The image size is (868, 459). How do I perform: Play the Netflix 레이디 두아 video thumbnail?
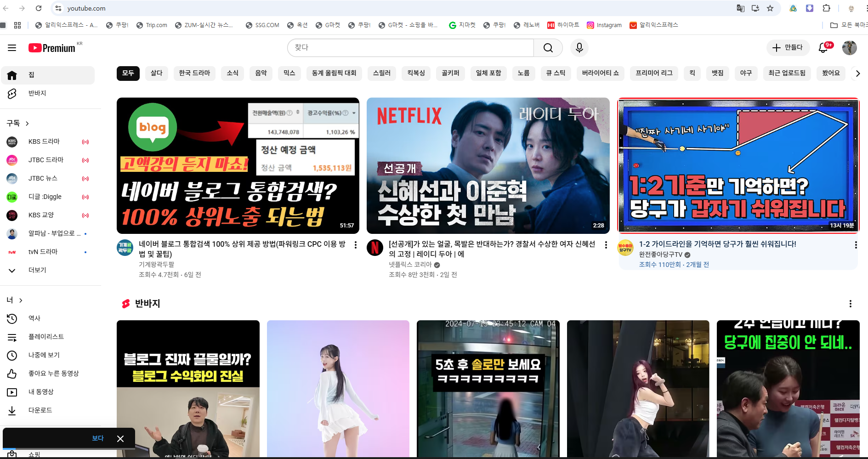pos(488,165)
